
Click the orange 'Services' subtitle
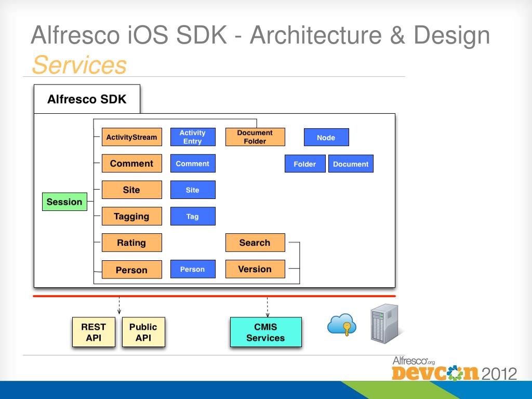(79, 64)
